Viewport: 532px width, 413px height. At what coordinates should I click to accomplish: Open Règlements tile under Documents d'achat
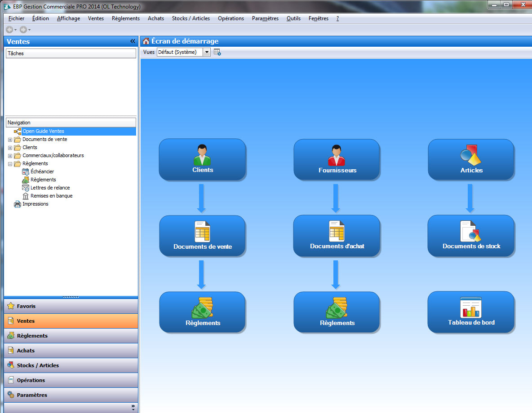click(x=337, y=312)
